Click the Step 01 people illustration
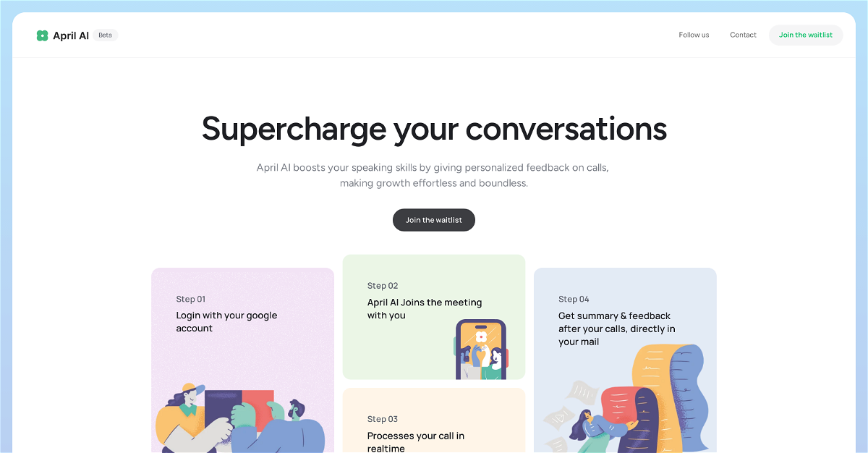Viewport: 868px width, 453px height. click(x=239, y=420)
